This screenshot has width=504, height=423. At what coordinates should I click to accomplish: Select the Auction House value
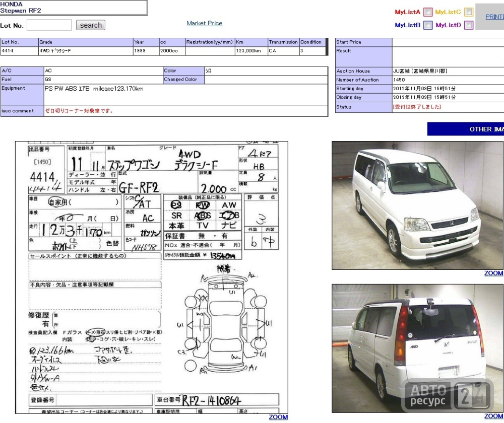[x=420, y=71]
